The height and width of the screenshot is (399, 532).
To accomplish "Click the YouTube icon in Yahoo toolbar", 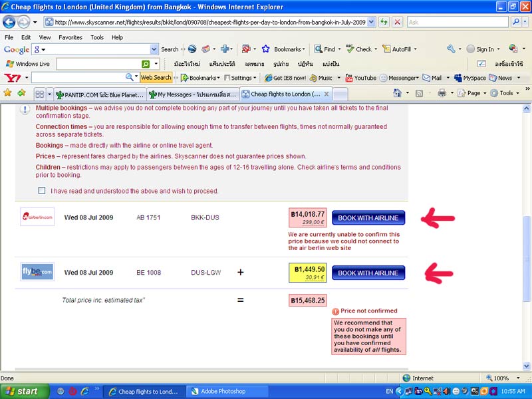I will (x=348, y=78).
